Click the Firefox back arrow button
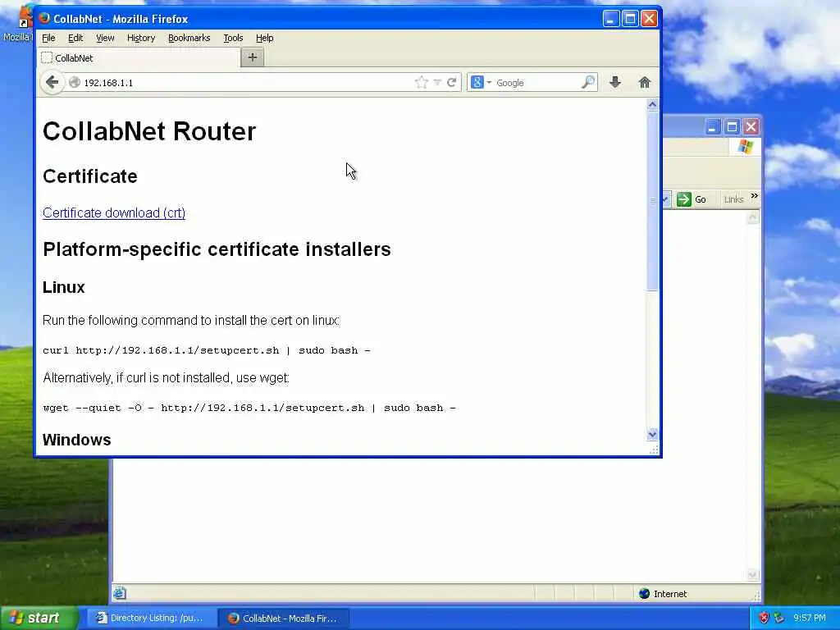Screen dimensions: 840x630 [x=52, y=83]
